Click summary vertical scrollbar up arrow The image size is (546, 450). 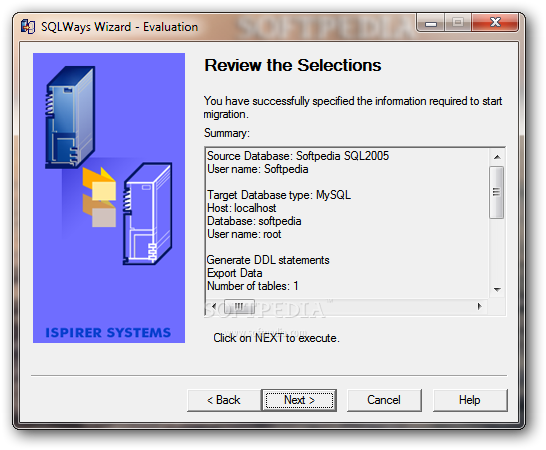[x=497, y=157]
